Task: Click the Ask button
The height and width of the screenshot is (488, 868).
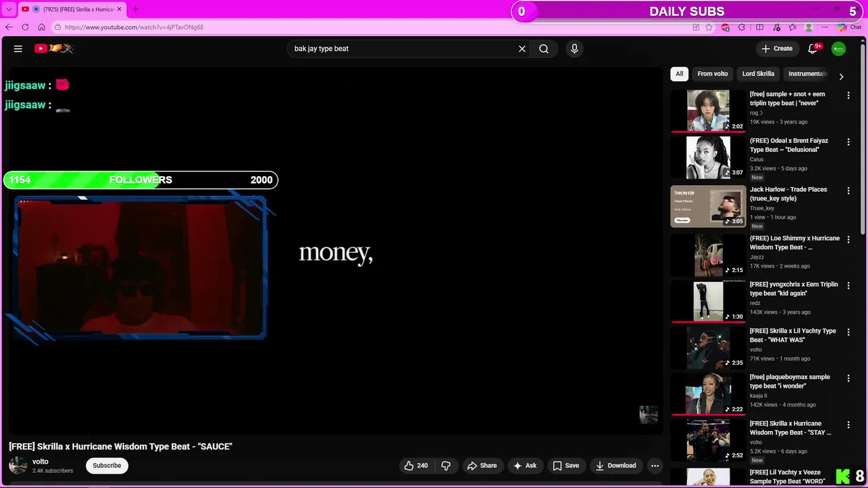Action: (525, 466)
